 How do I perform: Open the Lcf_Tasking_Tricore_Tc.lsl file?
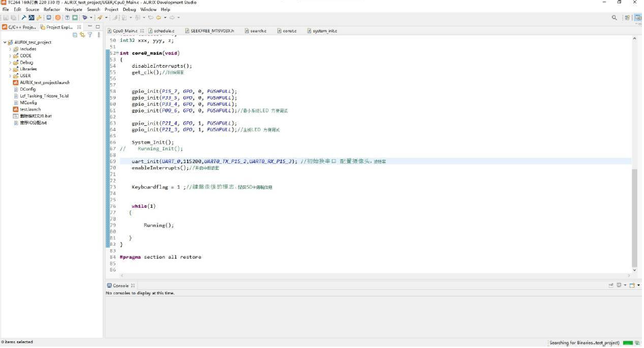pyautogui.click(x=44, y=96)
